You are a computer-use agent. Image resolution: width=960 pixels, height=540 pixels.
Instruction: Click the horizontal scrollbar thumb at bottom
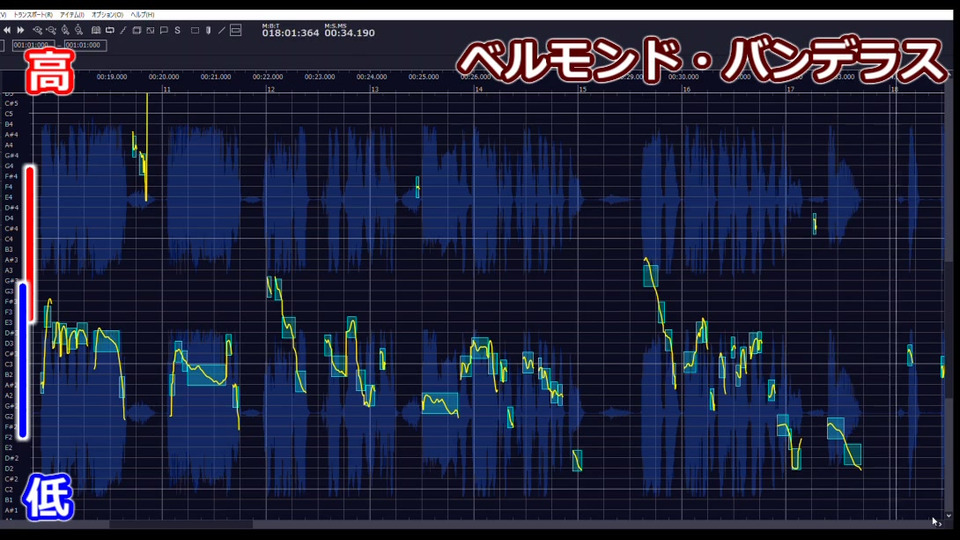point(181,524)
